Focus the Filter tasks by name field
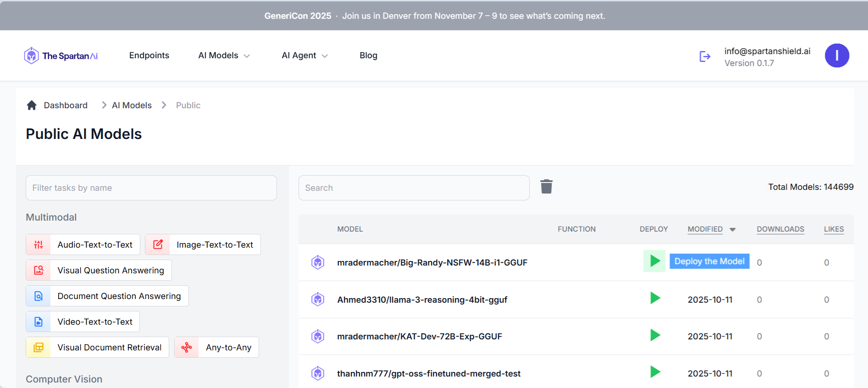This screenshot has width=868, height=388. point(151,188)
